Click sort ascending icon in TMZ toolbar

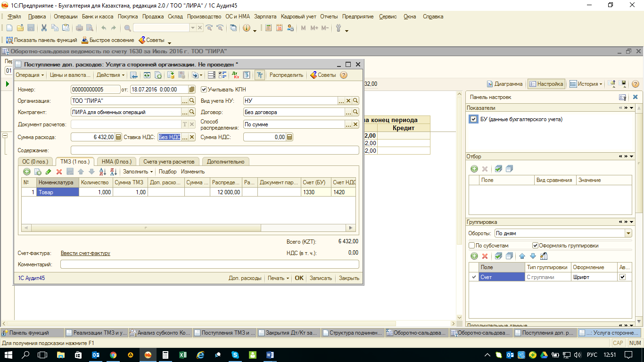click(103, 172)
